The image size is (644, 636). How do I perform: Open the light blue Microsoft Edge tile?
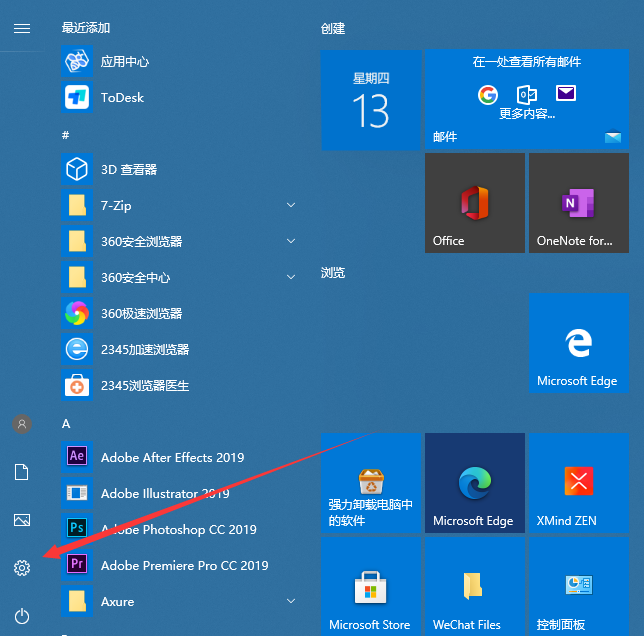click(579, 343)
